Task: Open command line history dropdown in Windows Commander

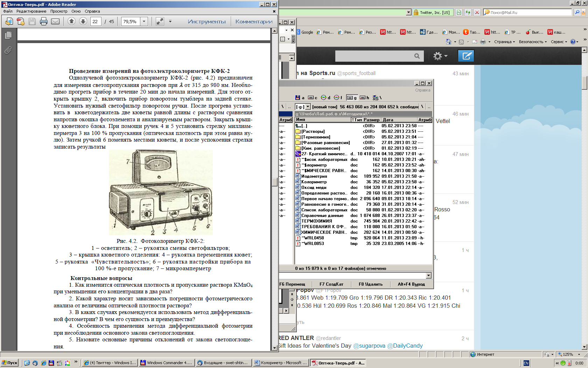Action: [x=429, y=275]
